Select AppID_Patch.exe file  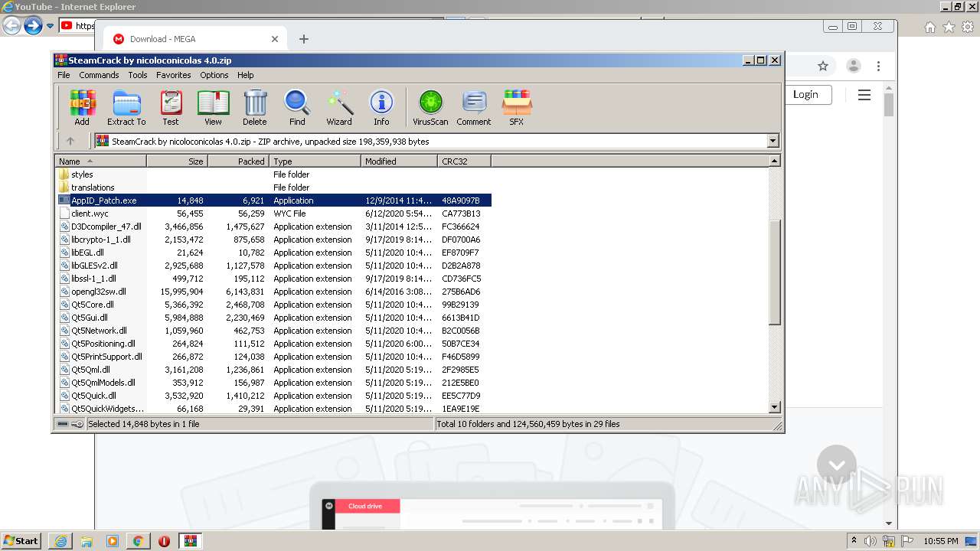tap(274, 201)
